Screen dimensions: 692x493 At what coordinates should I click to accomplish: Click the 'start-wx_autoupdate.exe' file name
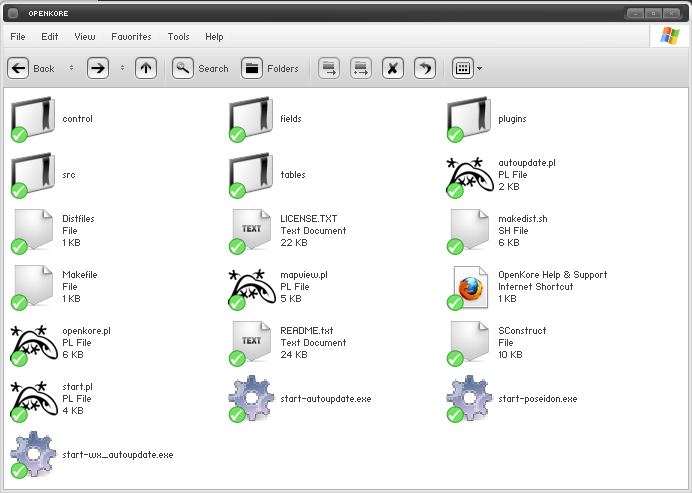tap(118, 455)
